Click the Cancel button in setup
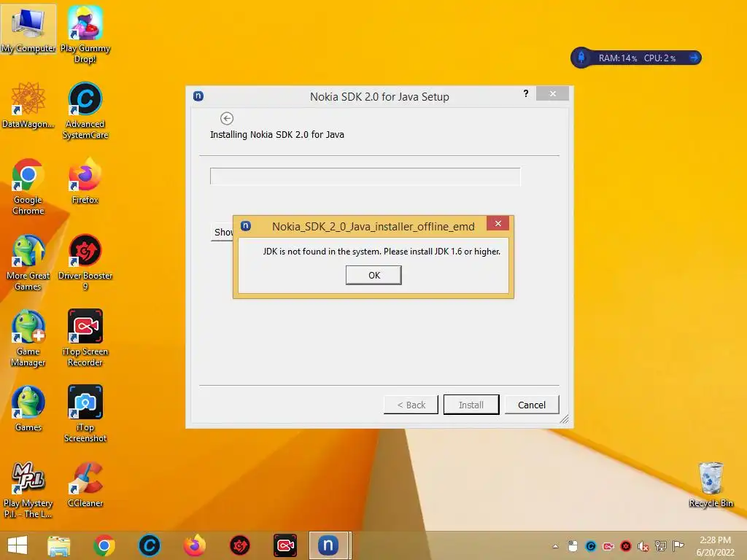Screen dimensions: 747x560 point(532,405)
